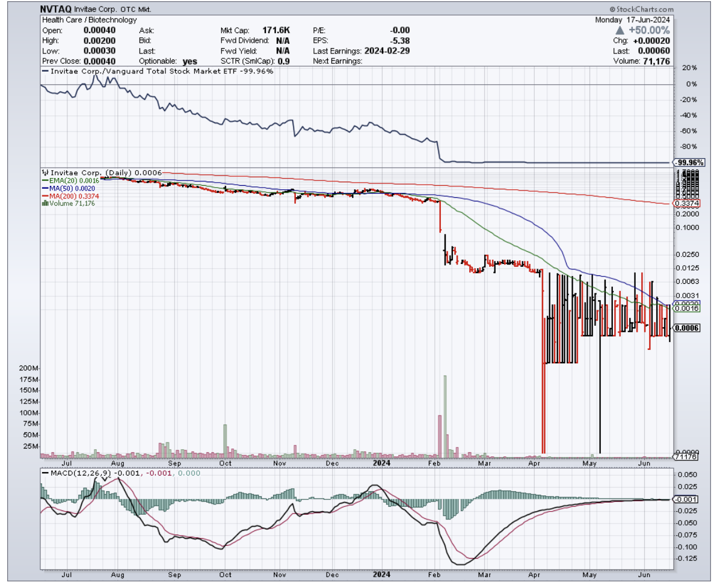
Task: Click the copyright symbol before StockCharts.com
Action: point(612,10)
